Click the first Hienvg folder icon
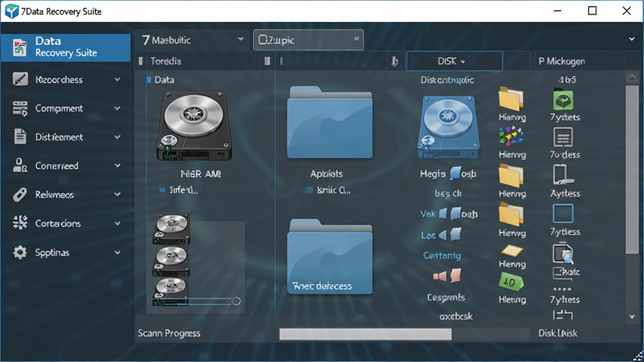Image resolution: width=644 pixels, height=362 pixels. (511, 99)
